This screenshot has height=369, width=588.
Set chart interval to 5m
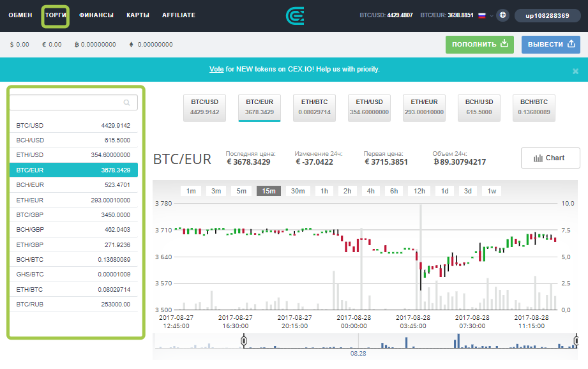[241, 191]
